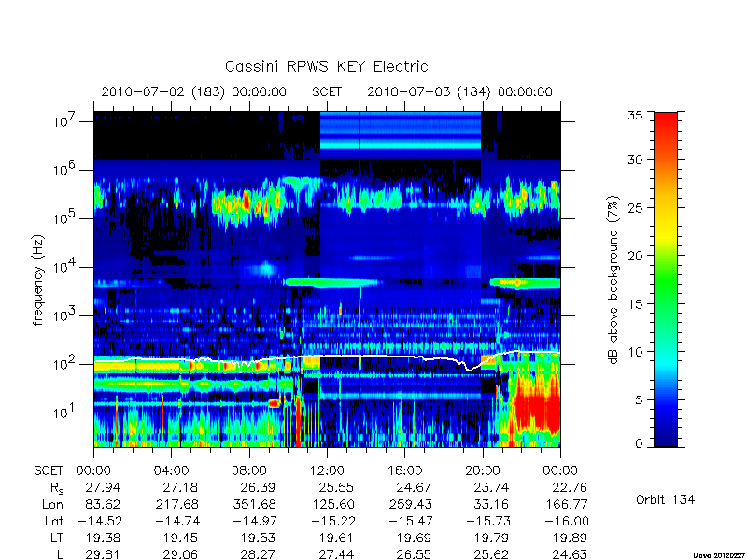
Task: Click the LT value 19.61
Action: (x=336, y=538)
